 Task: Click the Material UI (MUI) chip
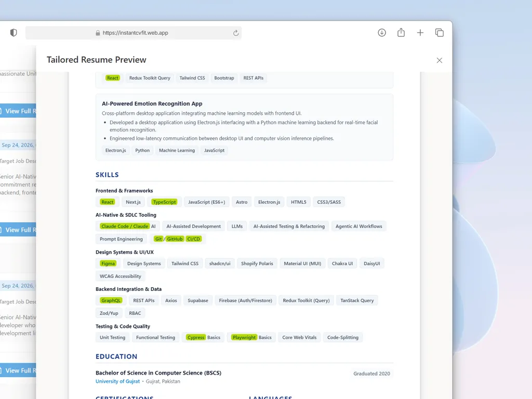(x=303, y=263)
